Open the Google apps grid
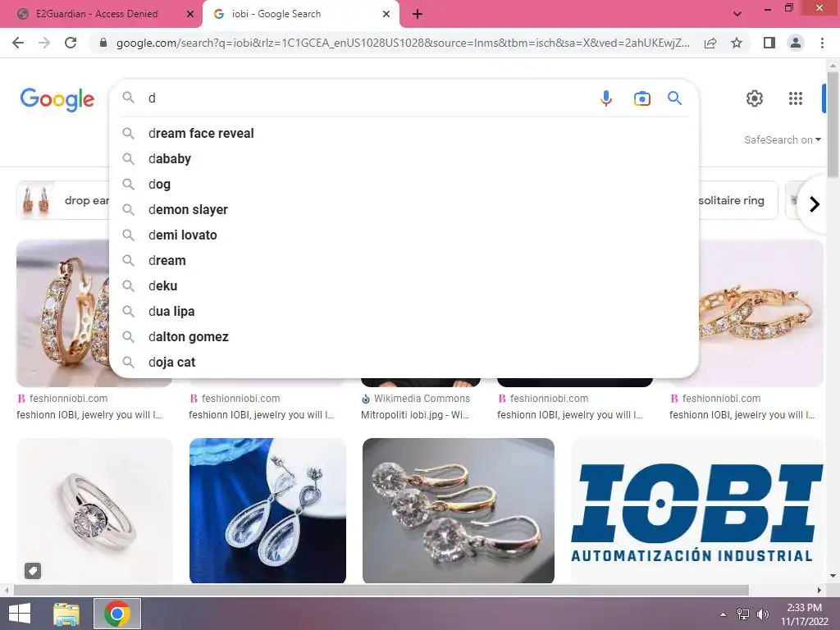Screen dimensions: 840x630 tap(796, 98)
